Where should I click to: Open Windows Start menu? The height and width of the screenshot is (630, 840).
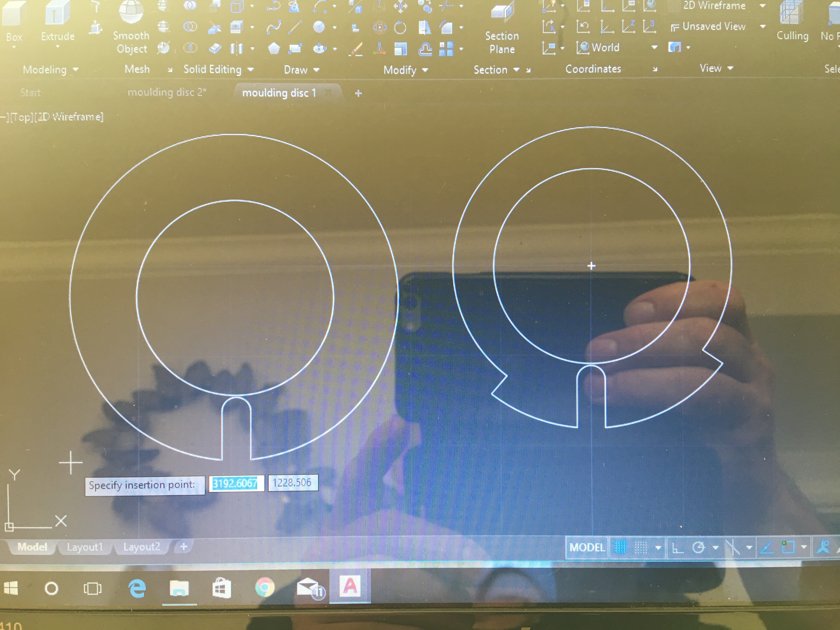point(11,588)
